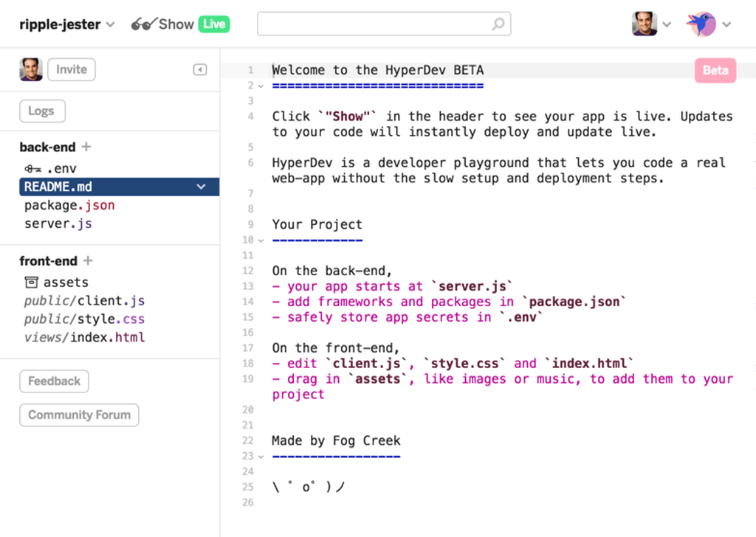Click the Live status badge
Image resolution: width=756 pixels, height=537 pixels.
[213, 23]
